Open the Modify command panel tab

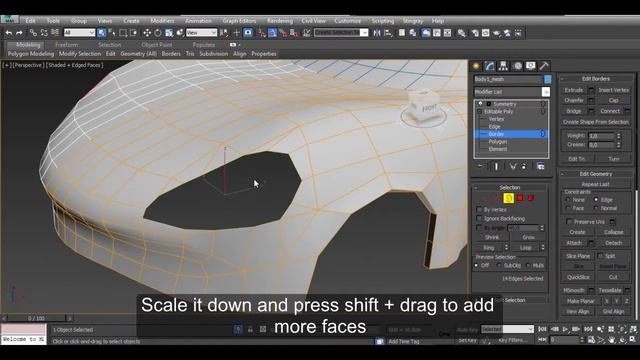click(489, 66)
